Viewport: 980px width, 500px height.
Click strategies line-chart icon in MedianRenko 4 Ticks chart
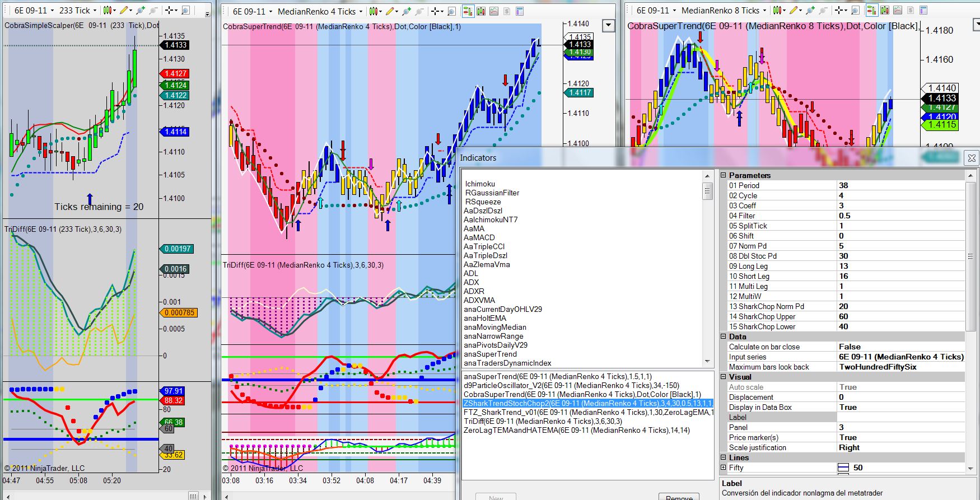click(494, 11)
